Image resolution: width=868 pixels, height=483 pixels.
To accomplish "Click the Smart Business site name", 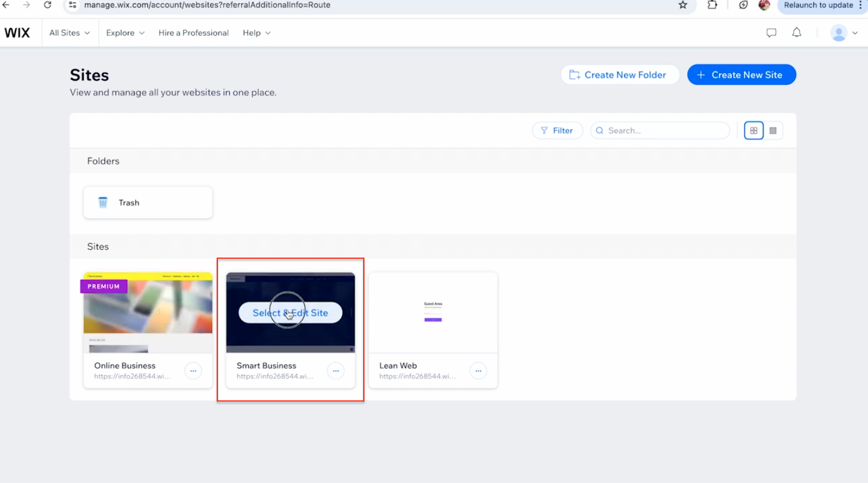I will 266,365.
